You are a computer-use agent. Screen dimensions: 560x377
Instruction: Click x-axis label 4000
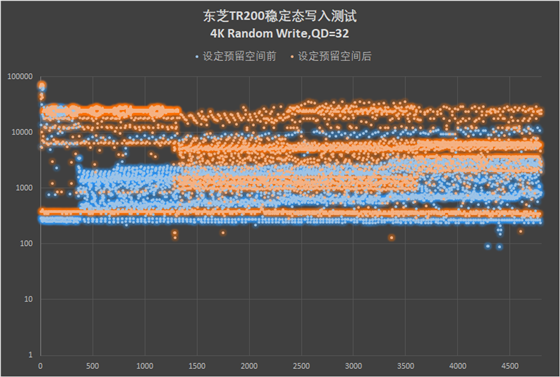[x=458, y=366]
